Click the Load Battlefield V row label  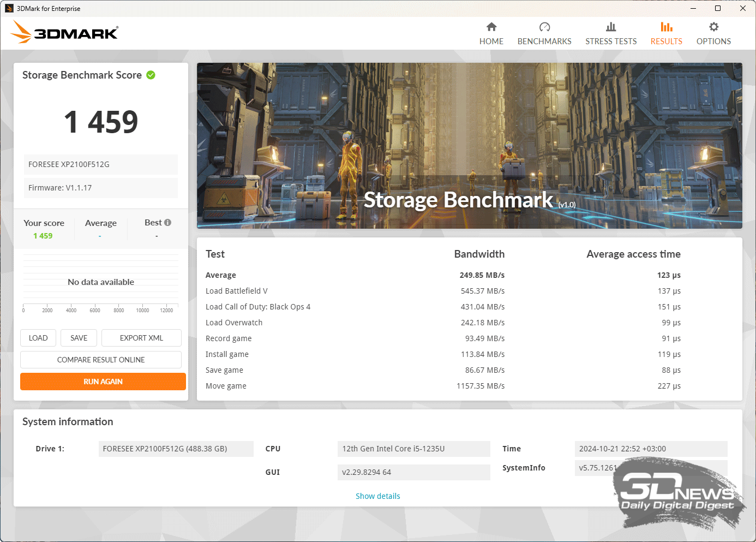click(x=237, y=291)
